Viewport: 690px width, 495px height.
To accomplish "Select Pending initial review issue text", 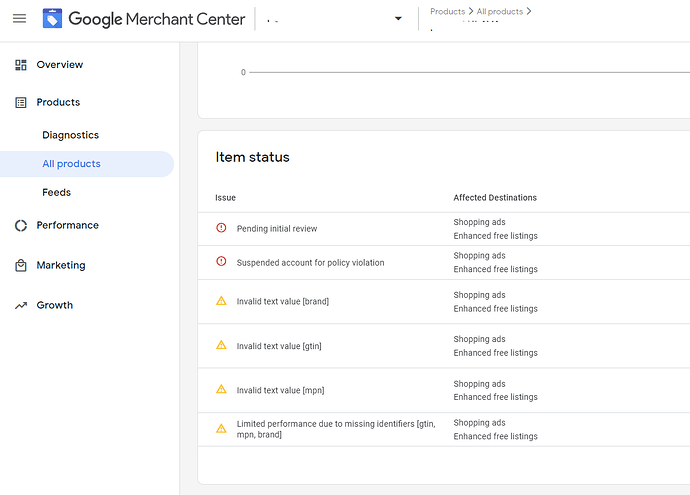I will click(277, 229).
